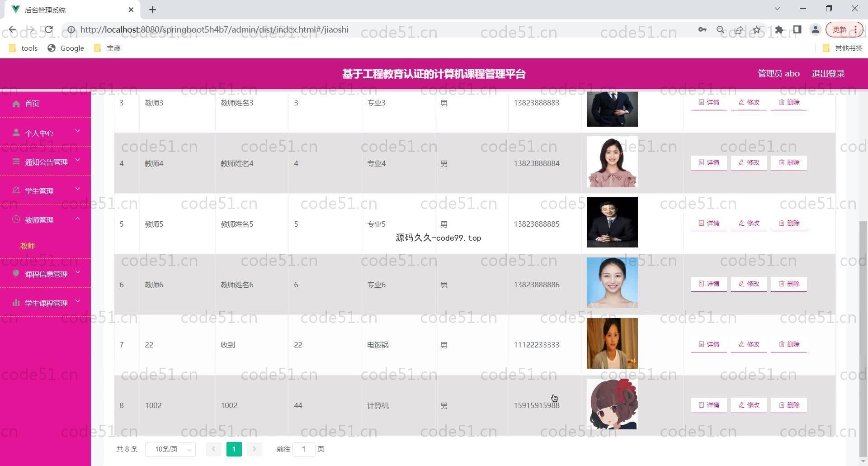Viewport: 868px width, 466px height.
Task: Click the home icon beside 首页
Action: 16,104
